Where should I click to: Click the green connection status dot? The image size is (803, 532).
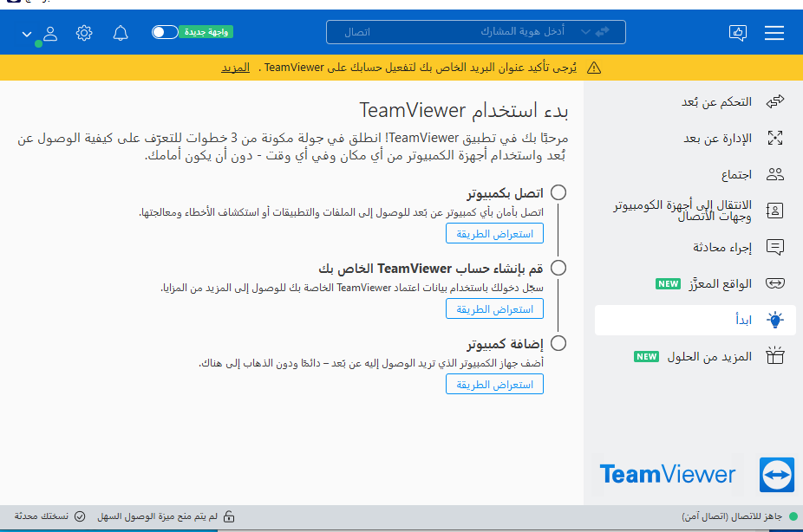[x=793, y=516]
